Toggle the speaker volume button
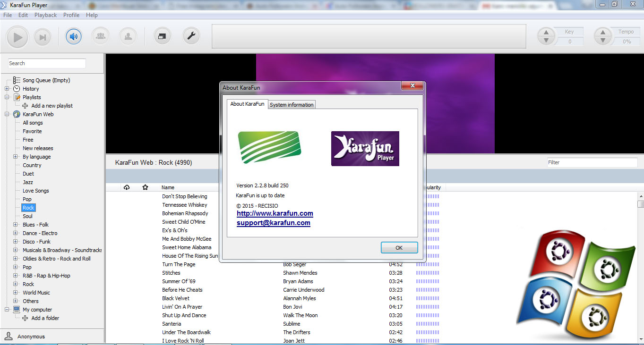644x345 pixels. pos(74,36)
